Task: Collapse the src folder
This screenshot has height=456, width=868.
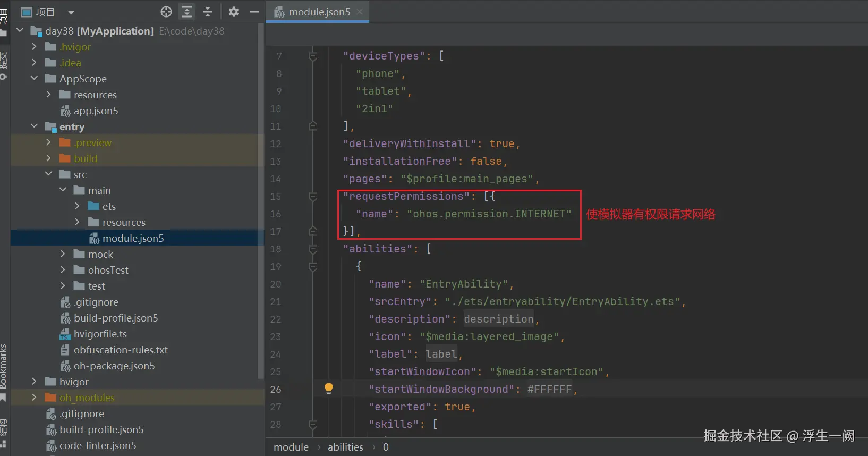Action: [49, 174]
